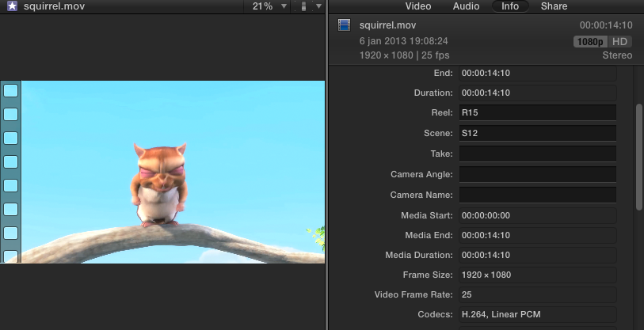Click the empty Take input field

pos(538,154)
